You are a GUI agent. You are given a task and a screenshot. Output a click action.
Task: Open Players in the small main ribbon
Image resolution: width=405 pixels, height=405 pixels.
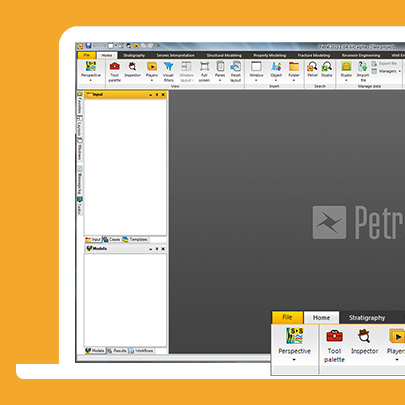[152, 71]
